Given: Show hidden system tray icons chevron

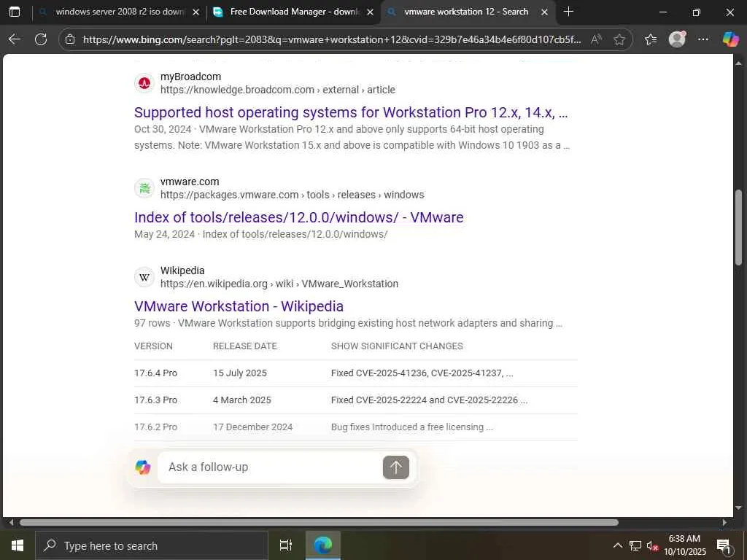Looking at the screenshot, I should point(617,545).
